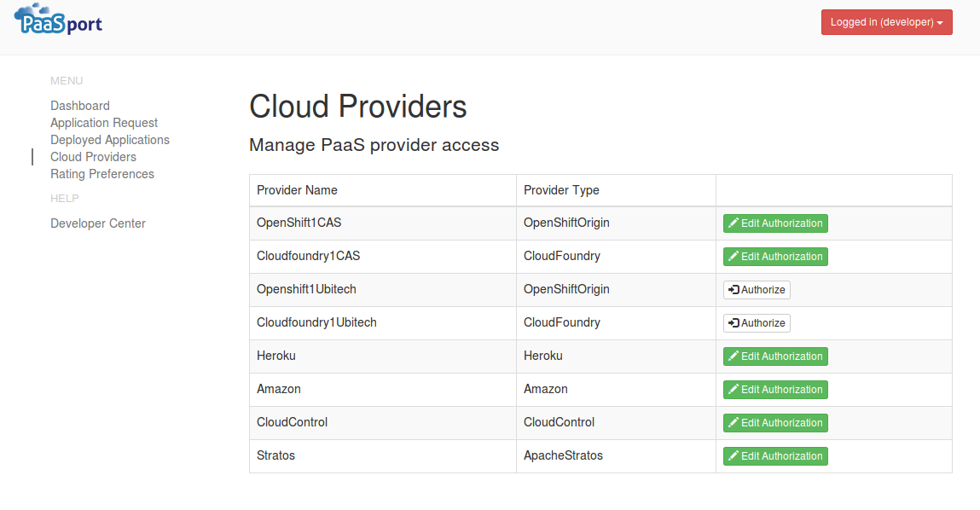The height and width of the screenshot is (510, 980).
Task: Open Dashboard from the menu
Action: point(80,106)
